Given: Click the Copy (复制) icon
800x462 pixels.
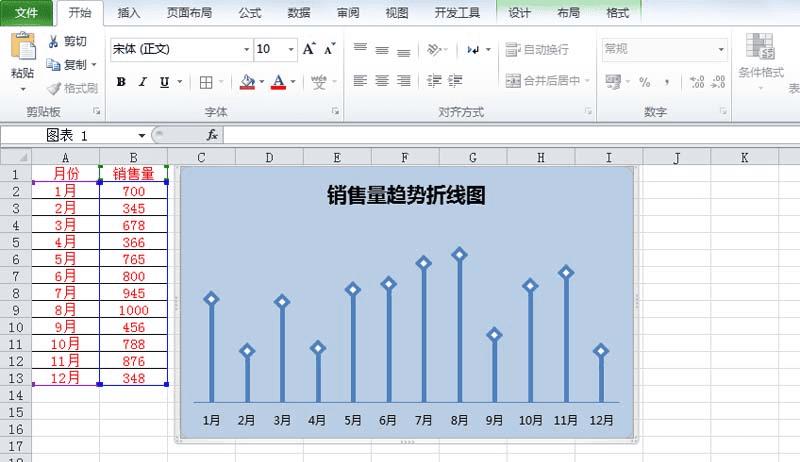Looking at the screenshot, I should tap(54, 65).
